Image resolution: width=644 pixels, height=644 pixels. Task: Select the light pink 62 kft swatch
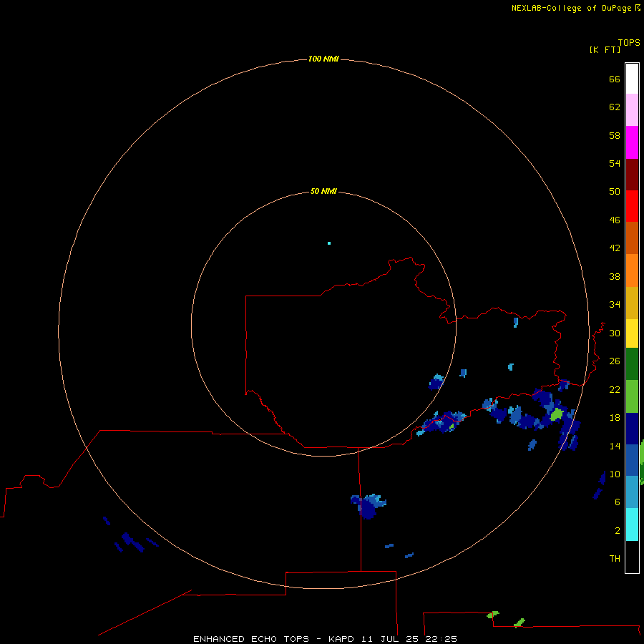point(632,110)
